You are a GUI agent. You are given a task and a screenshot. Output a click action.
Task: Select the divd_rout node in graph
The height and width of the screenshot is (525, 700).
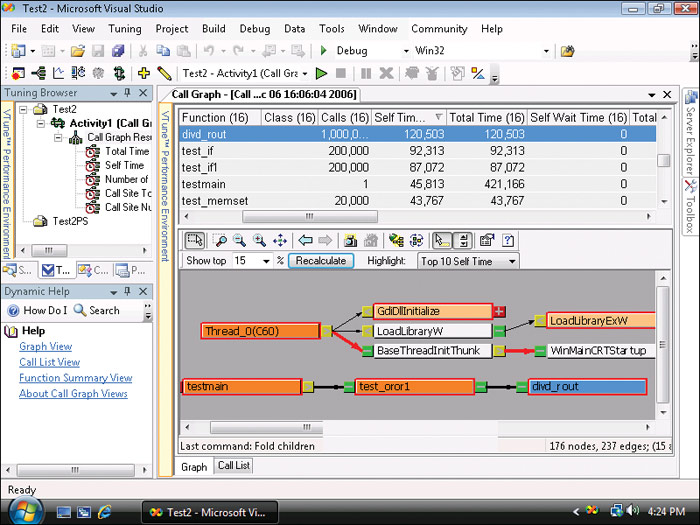[588, 387]
